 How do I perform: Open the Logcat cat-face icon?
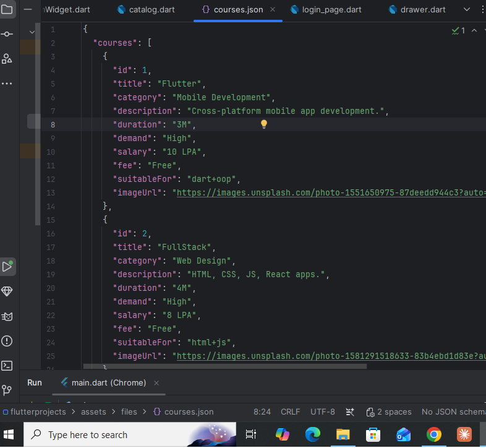[7, 316]
